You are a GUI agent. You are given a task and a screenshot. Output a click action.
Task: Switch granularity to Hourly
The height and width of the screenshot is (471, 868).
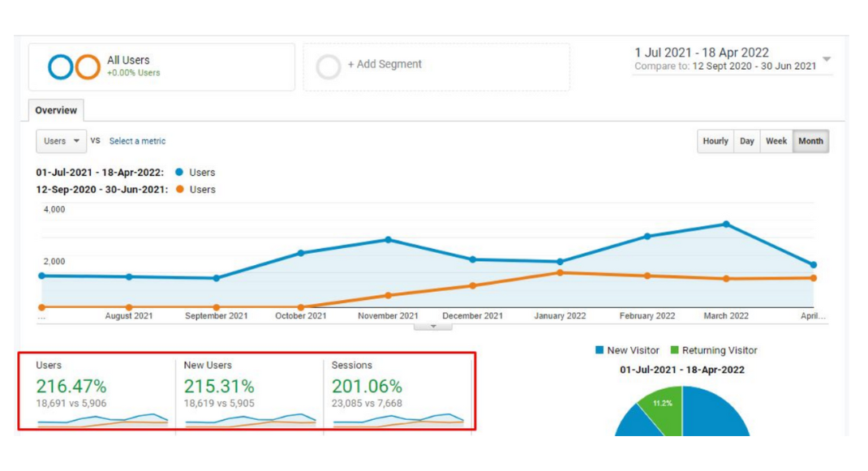click(x=715, y=141)
